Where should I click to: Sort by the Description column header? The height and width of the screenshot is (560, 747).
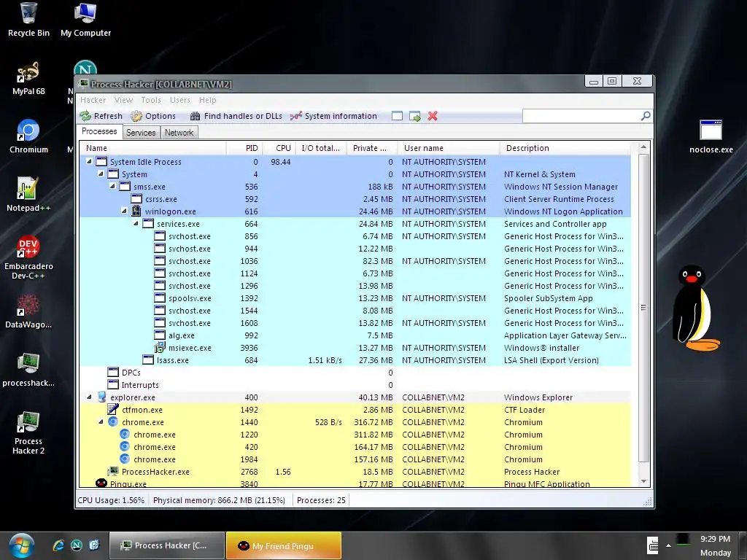coord(565,148)
